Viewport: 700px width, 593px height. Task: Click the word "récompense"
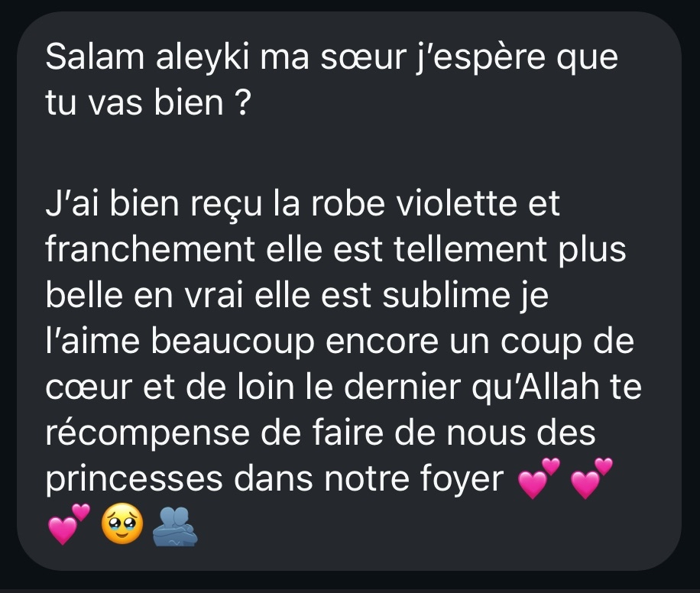click(x=147, y=434)
